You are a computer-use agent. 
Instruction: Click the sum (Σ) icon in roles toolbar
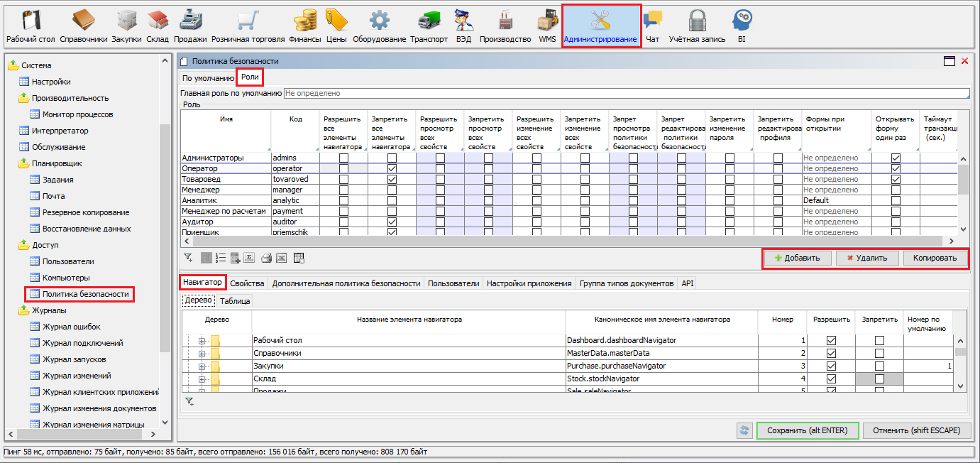pyautogui.click(x=250, y=258)
